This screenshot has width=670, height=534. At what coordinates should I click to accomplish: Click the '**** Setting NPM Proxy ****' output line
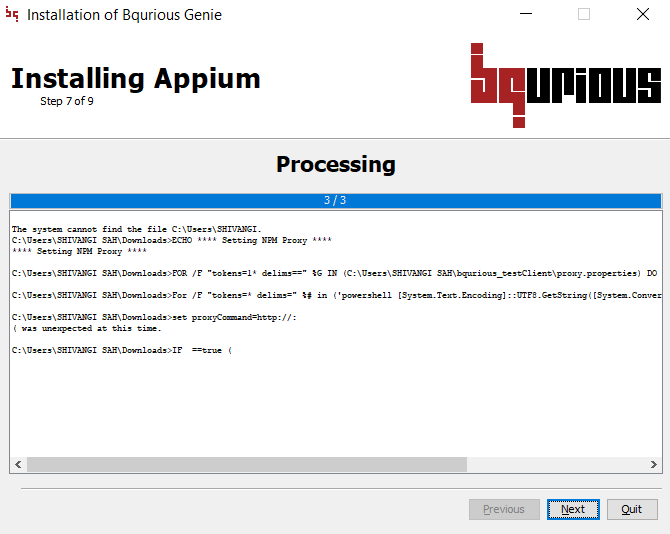click(x=79, y=251)
